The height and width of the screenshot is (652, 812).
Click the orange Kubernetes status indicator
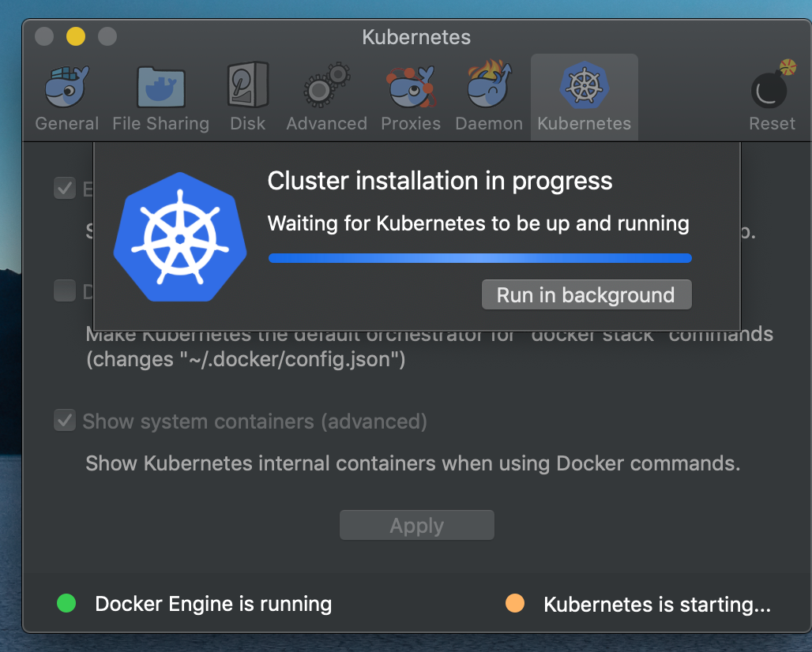[515, 603]
